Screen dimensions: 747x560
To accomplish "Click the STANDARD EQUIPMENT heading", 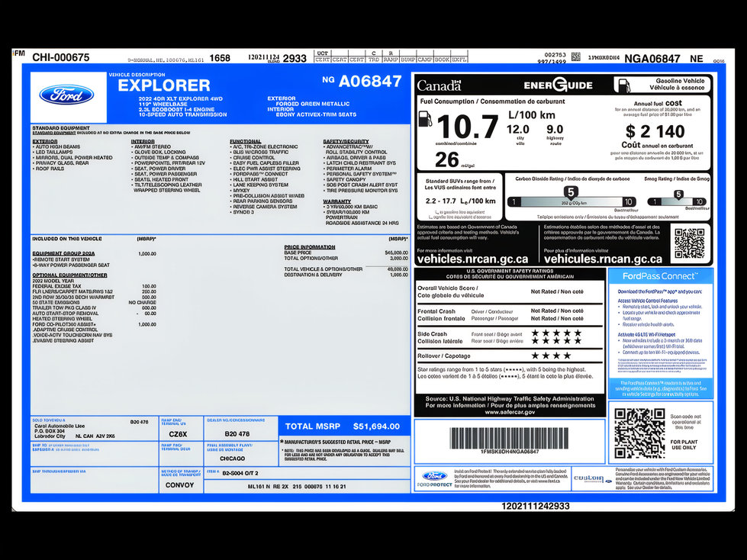I will point(60,128).
